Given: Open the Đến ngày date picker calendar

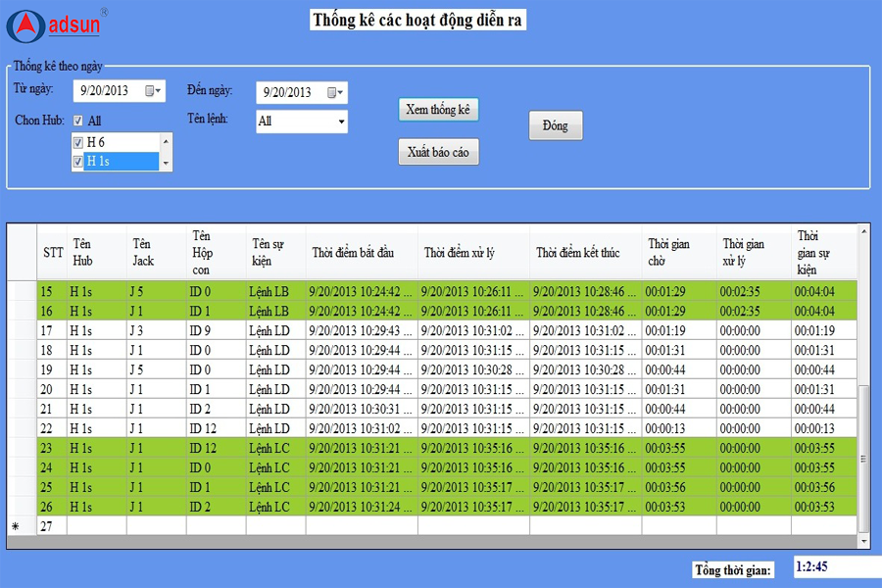Looking at the screenshot, I should pyautogui.click(x=335, y=93).
